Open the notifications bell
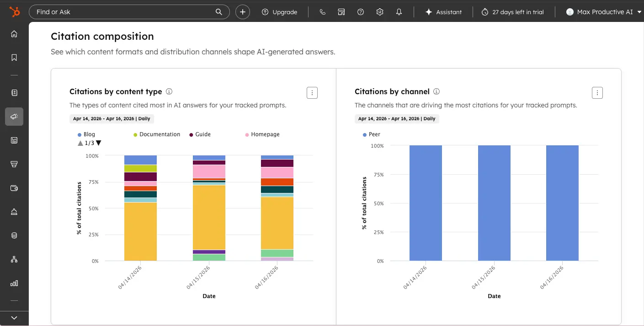This screenshot has width=644, height=326. pos(399,12)
